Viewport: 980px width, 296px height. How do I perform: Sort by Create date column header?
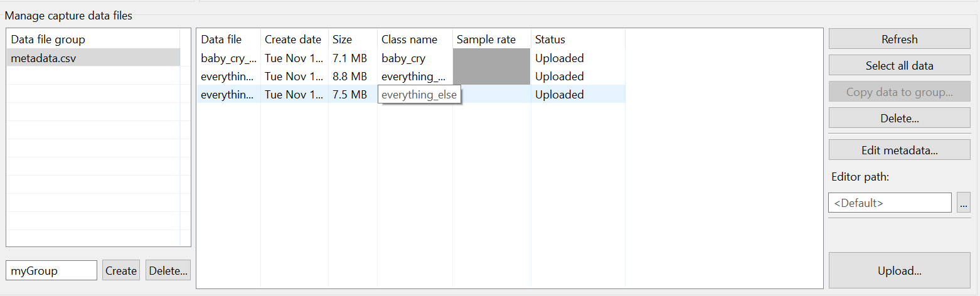[x=293, y=40]
